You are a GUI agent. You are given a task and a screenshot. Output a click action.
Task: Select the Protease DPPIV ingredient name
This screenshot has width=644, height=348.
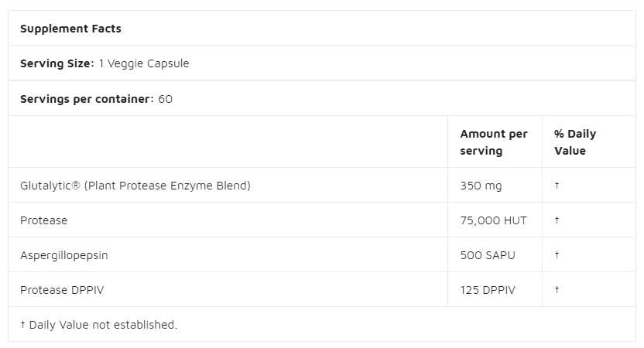[x=63, y=290]
